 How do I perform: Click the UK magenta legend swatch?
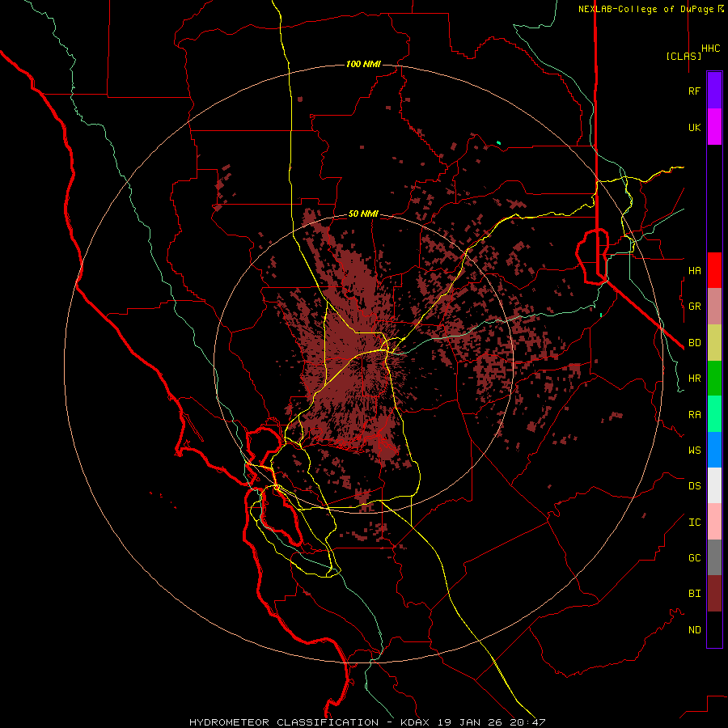(714, 127)
